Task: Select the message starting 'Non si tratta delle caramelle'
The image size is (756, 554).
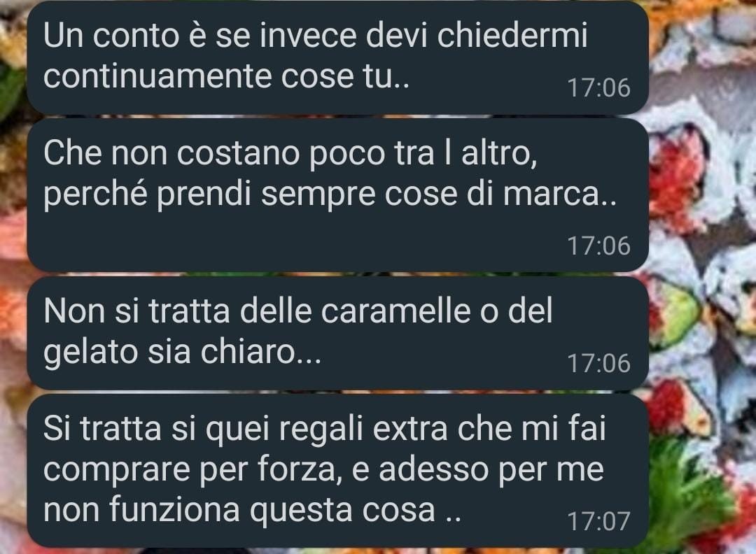Action: 337,333
